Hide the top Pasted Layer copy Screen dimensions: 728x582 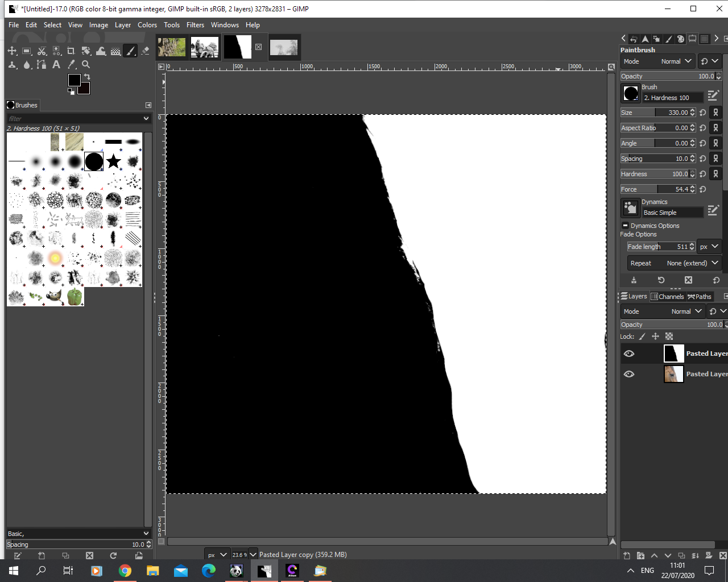(628, 354)
